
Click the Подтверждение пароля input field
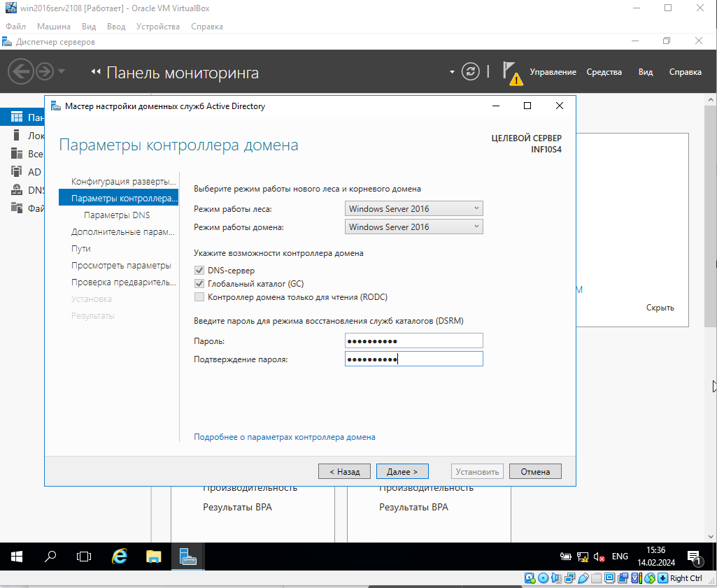click(x=414, y=359)
